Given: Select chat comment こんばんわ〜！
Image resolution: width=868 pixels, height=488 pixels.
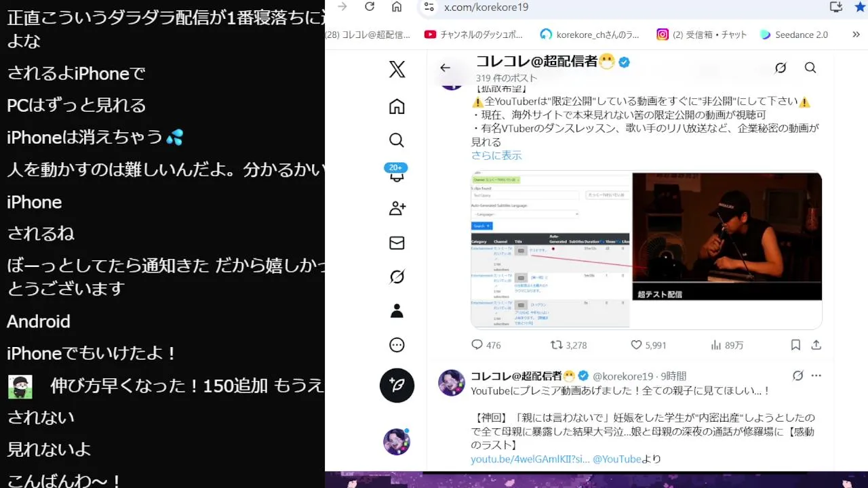Looking at the screenshot, I should (x=64, y=481).
